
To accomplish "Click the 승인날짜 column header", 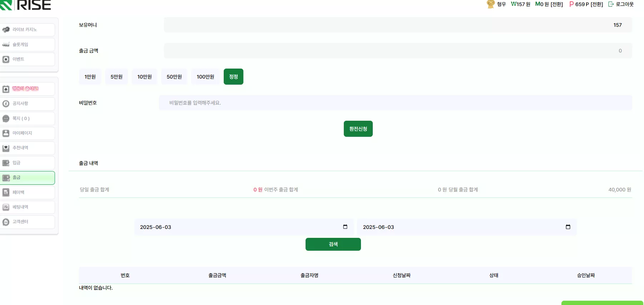I will 586,275.
